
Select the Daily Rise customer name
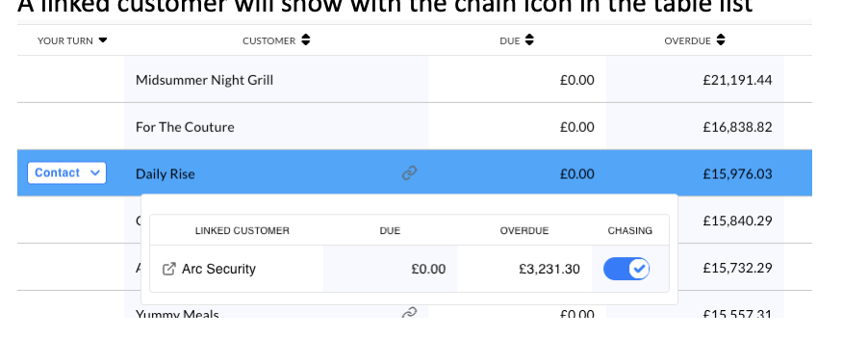click(165, 174)
